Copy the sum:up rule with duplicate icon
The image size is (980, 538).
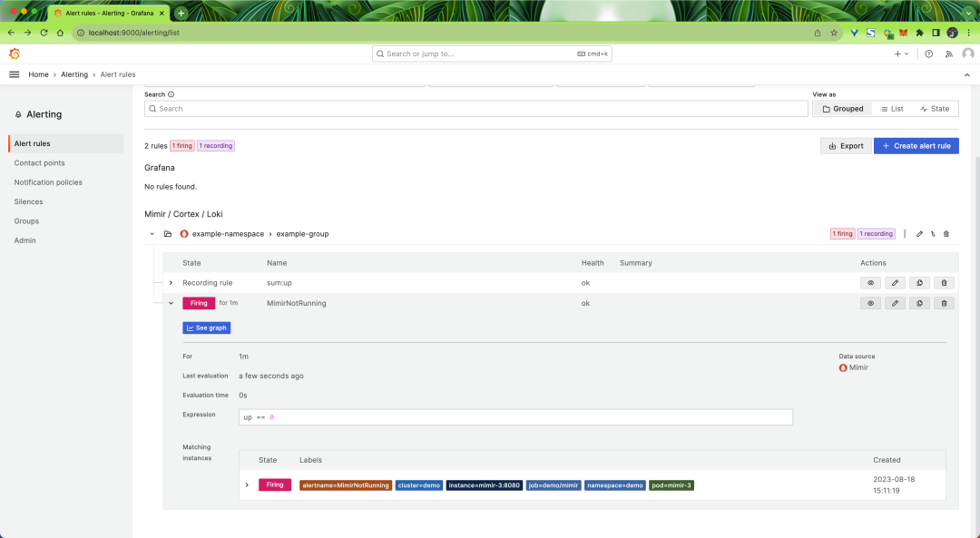coord(919,283)
